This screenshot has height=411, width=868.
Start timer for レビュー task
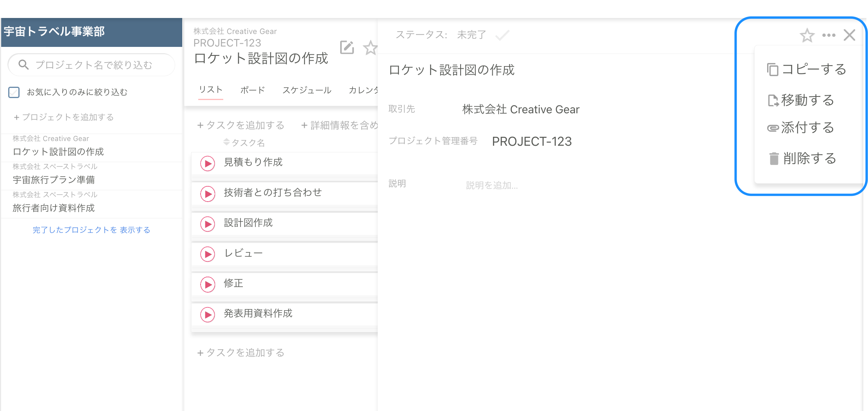[x=208, y=254]
